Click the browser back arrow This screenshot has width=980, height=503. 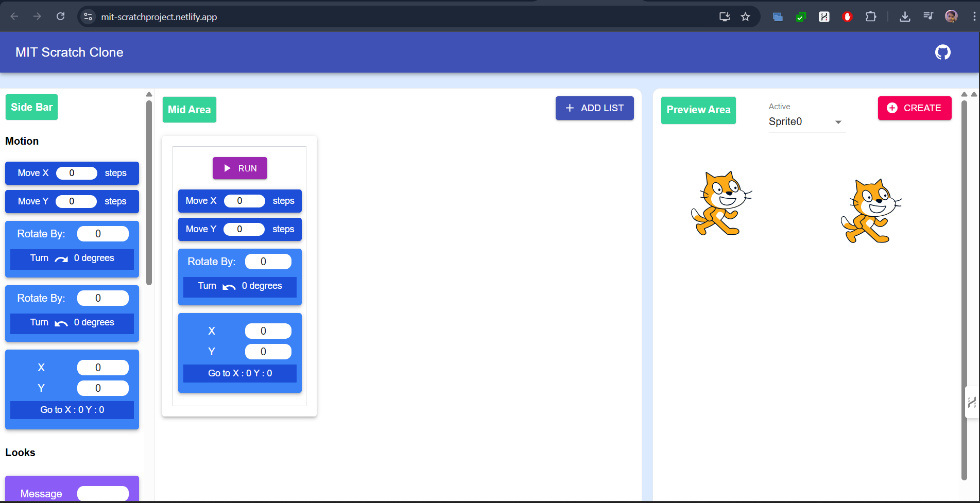click(x=14, y=16)
